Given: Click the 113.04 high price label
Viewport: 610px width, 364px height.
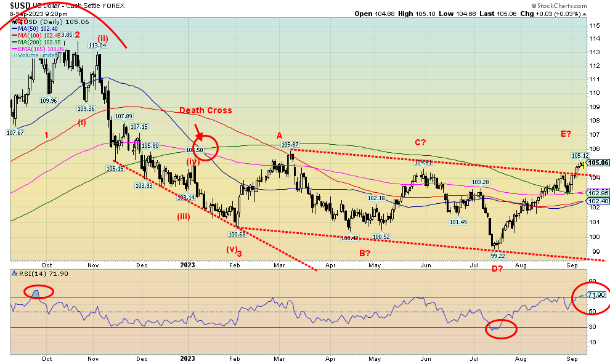Looking at the screenshot, I should (97, 45).
